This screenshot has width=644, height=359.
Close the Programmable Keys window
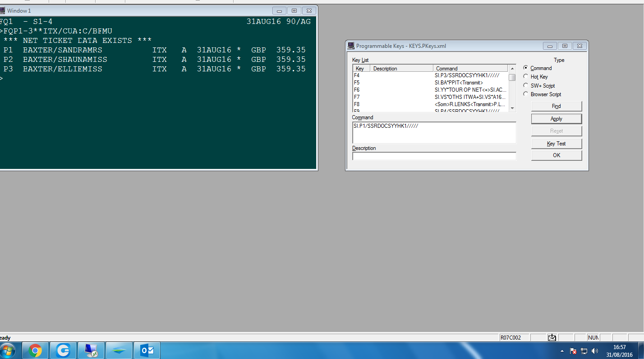[x=579, y=46]
